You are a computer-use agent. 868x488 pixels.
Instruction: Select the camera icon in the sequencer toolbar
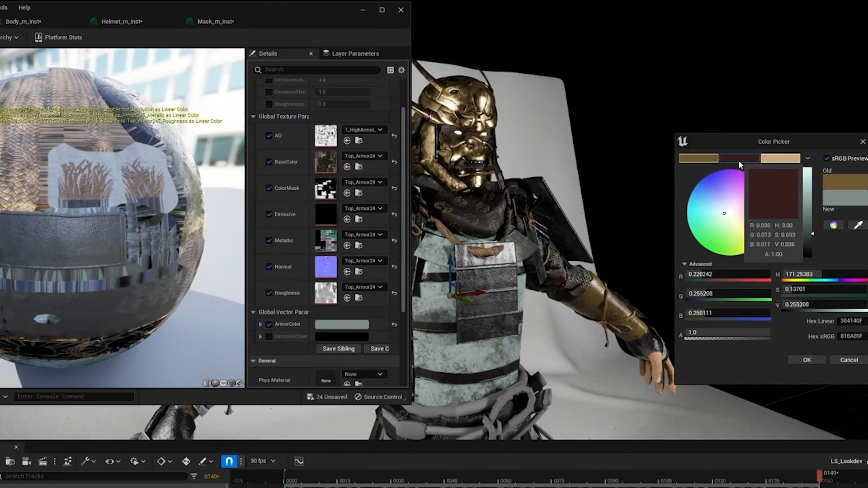(26, 461)
